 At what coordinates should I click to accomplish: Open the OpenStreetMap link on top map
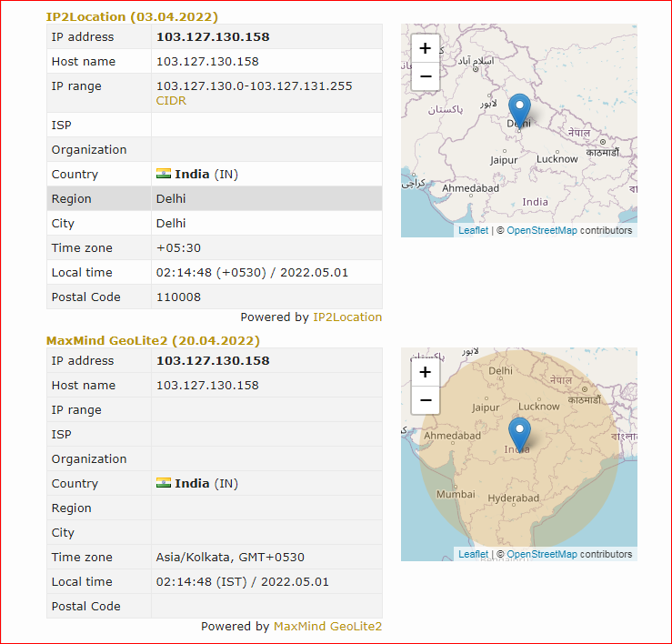pyautogui.click(x=542, y=231)
